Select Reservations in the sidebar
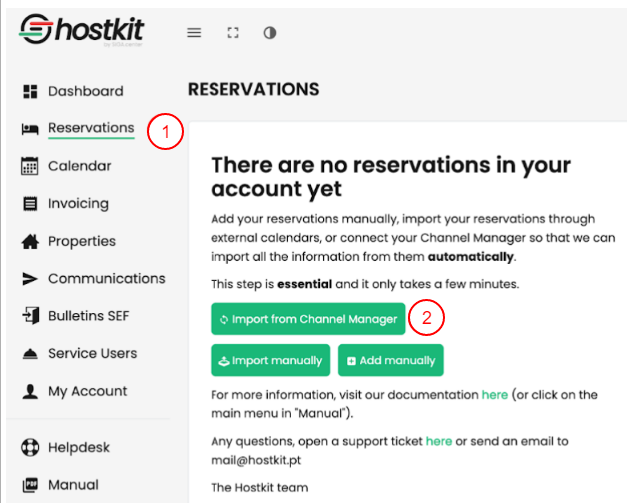Screen dimensions: 627x503 tap(90, 128)
